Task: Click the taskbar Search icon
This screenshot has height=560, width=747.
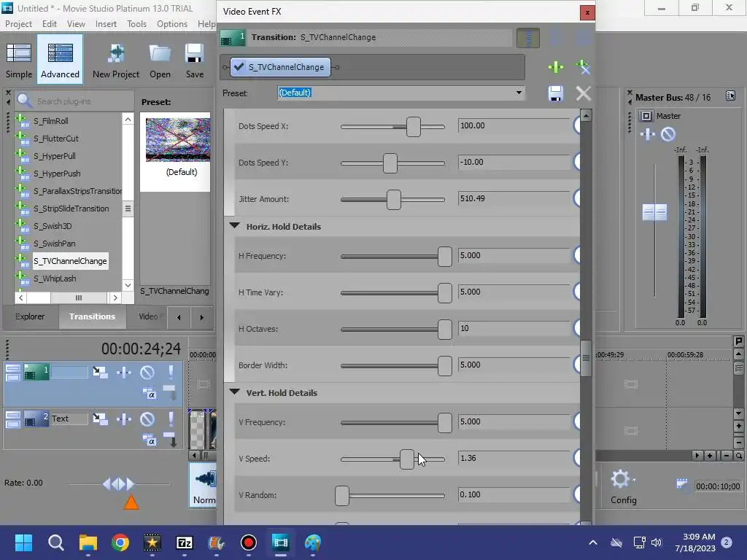Action: [55, 542]
